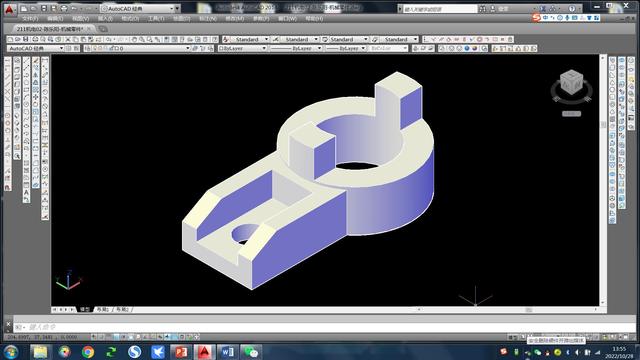
Task: Open the AutoCAD 经典 workspace dropdown in title bar
Action: pyautogui.click(x=140, y=8)
